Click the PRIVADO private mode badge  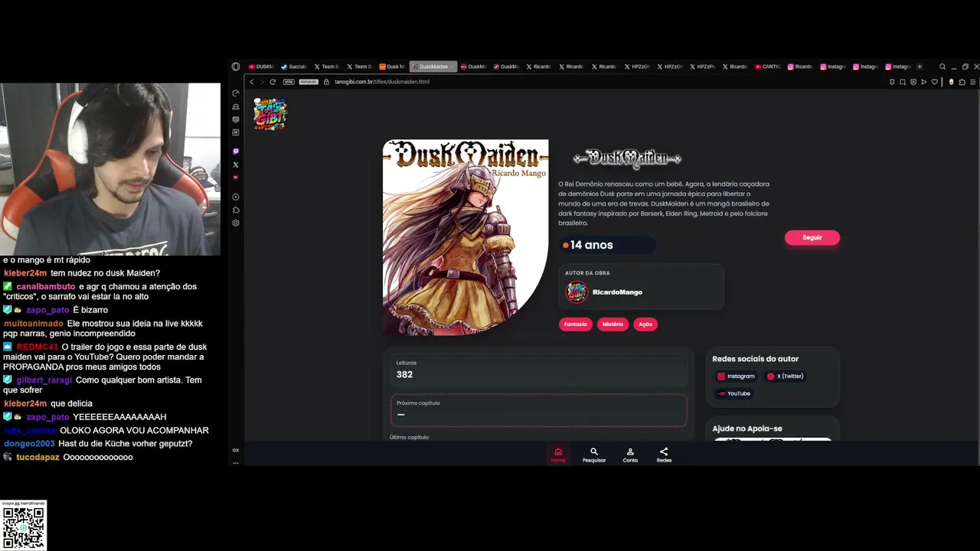[x=309, y=82]
